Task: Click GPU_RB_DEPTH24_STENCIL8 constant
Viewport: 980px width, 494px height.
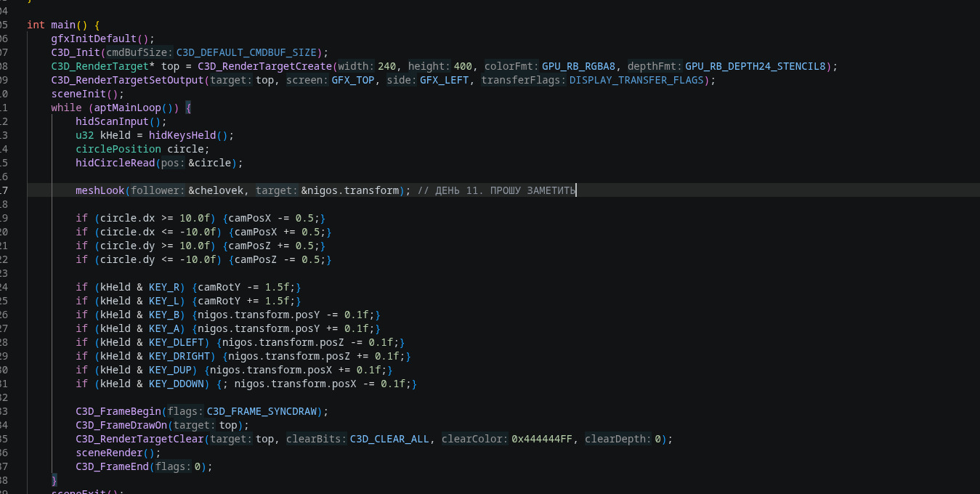Action: [756, 66]
